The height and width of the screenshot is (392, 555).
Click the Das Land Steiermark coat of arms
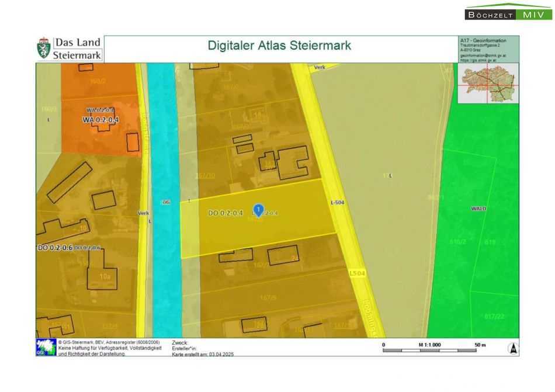tap(44, 49)
